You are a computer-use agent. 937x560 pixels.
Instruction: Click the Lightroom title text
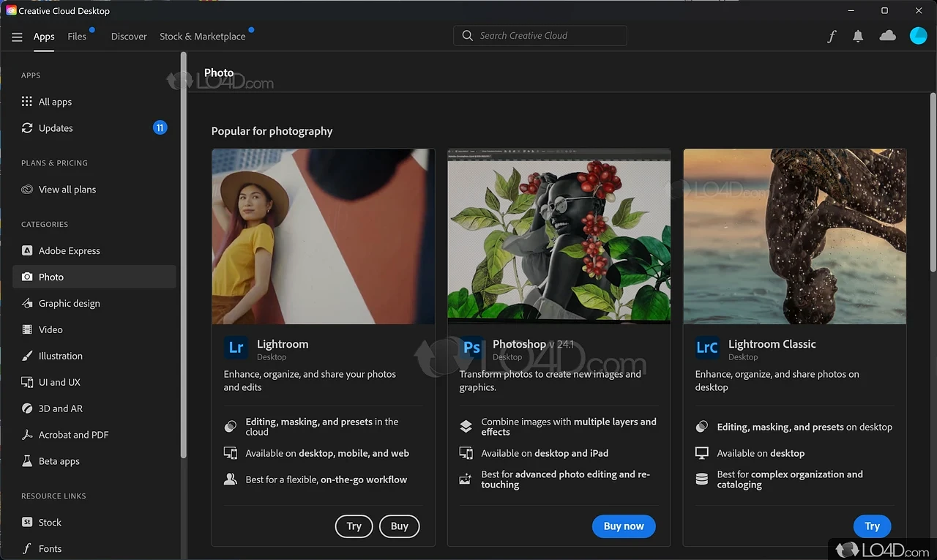pyautogui.click(x=283, y=344)
